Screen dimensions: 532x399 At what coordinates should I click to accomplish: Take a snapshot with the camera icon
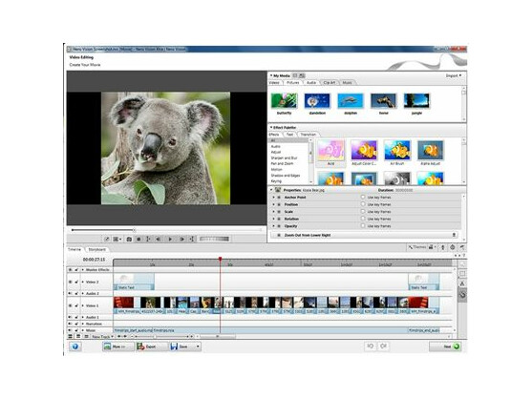point(129,239)
